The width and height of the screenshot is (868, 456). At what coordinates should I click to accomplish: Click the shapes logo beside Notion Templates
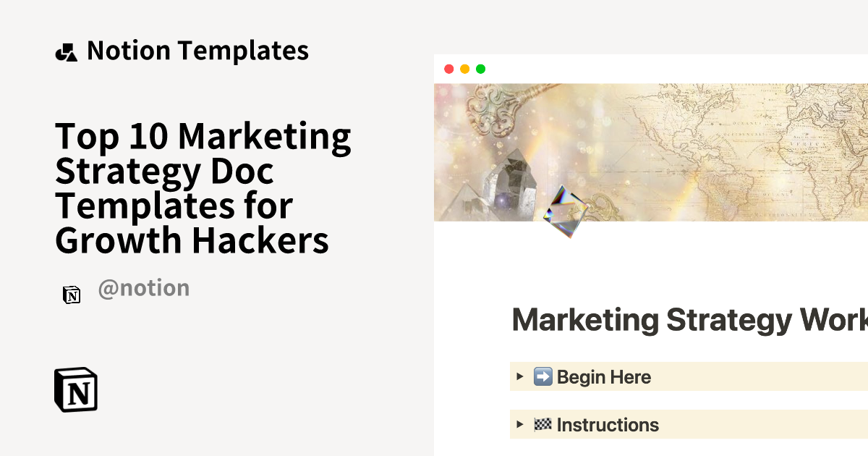(x=66, y=51)
